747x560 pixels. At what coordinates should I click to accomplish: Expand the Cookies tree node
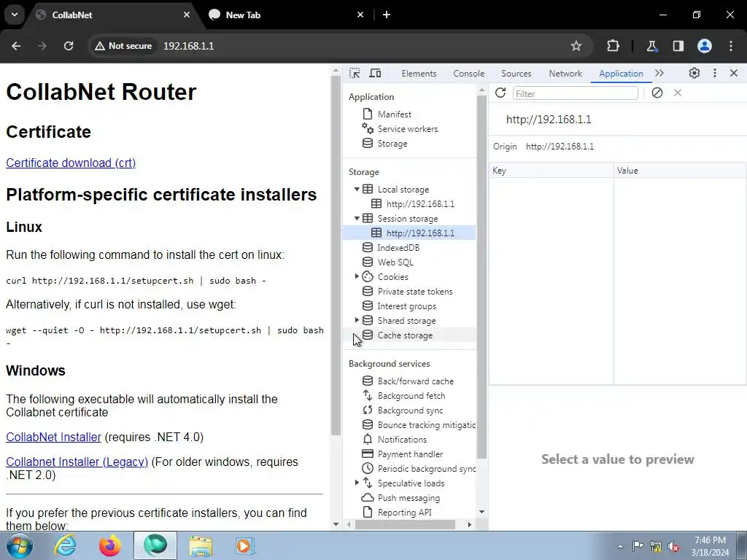356,276
